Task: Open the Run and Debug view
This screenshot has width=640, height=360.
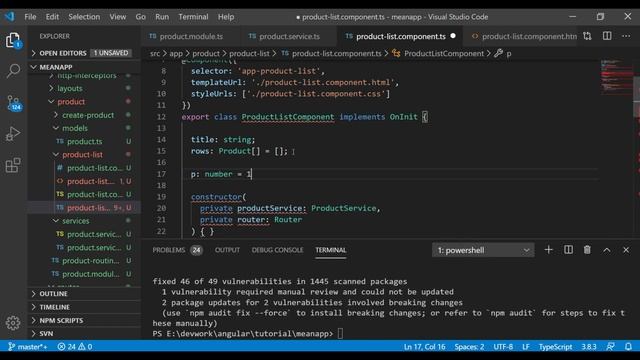Action: [13, 134]
